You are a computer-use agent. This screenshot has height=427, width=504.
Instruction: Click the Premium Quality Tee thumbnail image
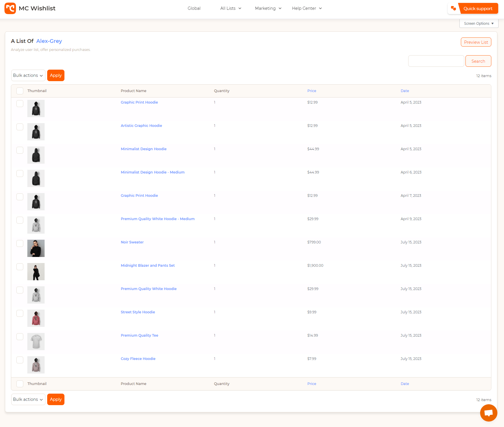[36, 342]
